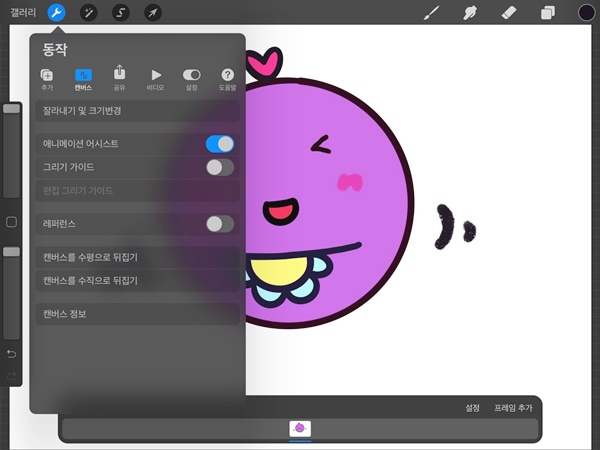600x450 pixels.
Task: Select the Brush paint tool
Action: click(x=432, y=13)
